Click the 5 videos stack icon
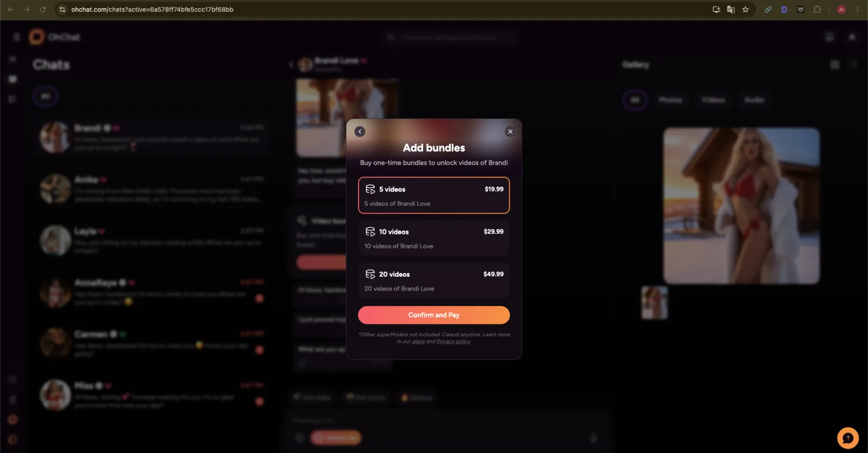This screenshot has height=453, width=868. (x=370, y=189)
